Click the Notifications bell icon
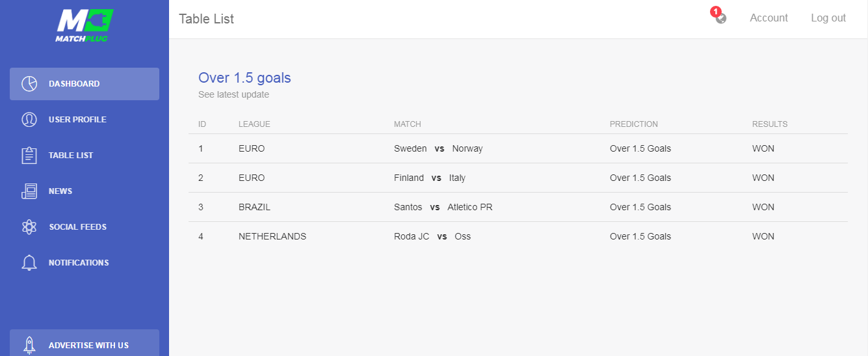The height and width of the screenshot is (356, 868). coord(29,263)
